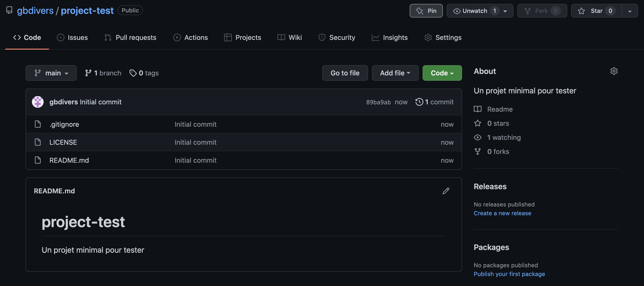Expand the Unwatch options dropdown arrow
This screenshot has width=644, height=286.
[505, 11]
